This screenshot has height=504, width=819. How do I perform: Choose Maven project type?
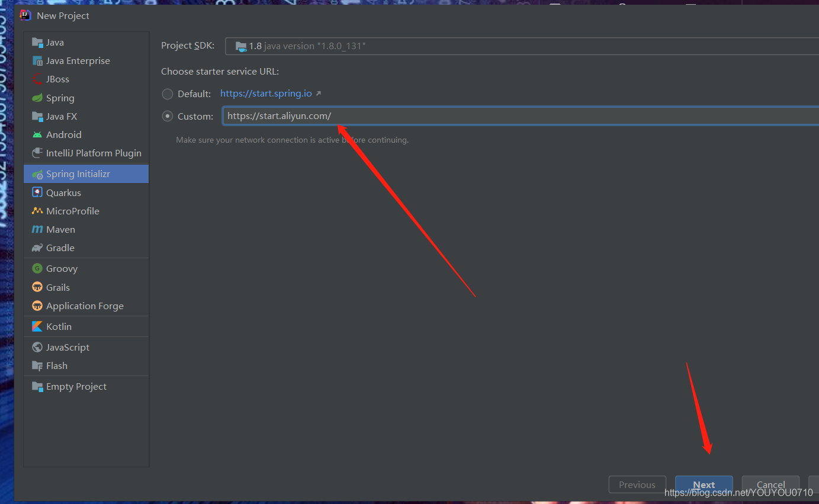pyautogui.click(x=86, y=230)
